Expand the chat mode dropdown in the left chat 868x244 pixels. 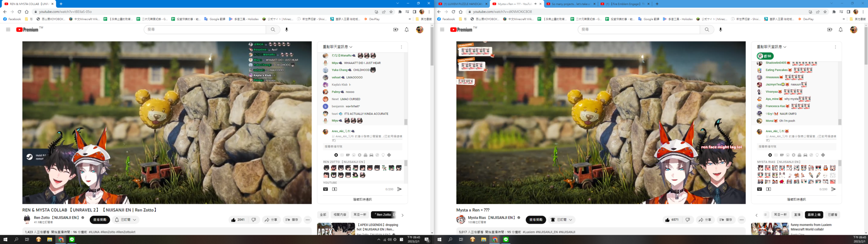click(338, 47)
